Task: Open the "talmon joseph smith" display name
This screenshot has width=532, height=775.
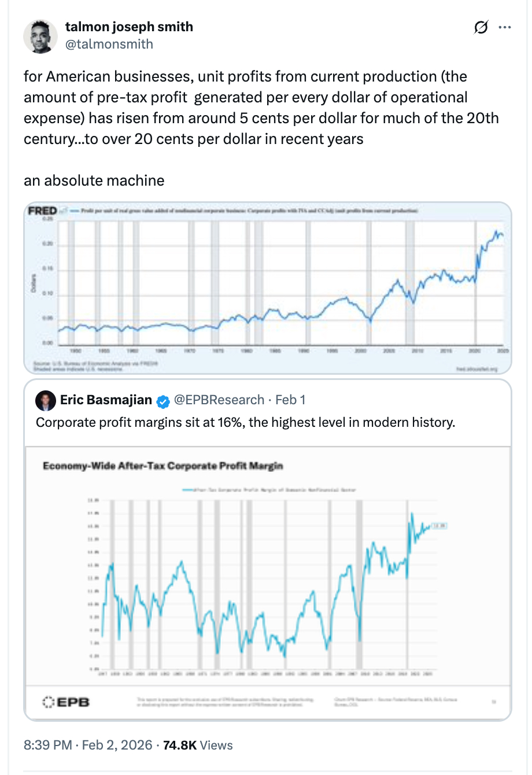Action: 129,27
